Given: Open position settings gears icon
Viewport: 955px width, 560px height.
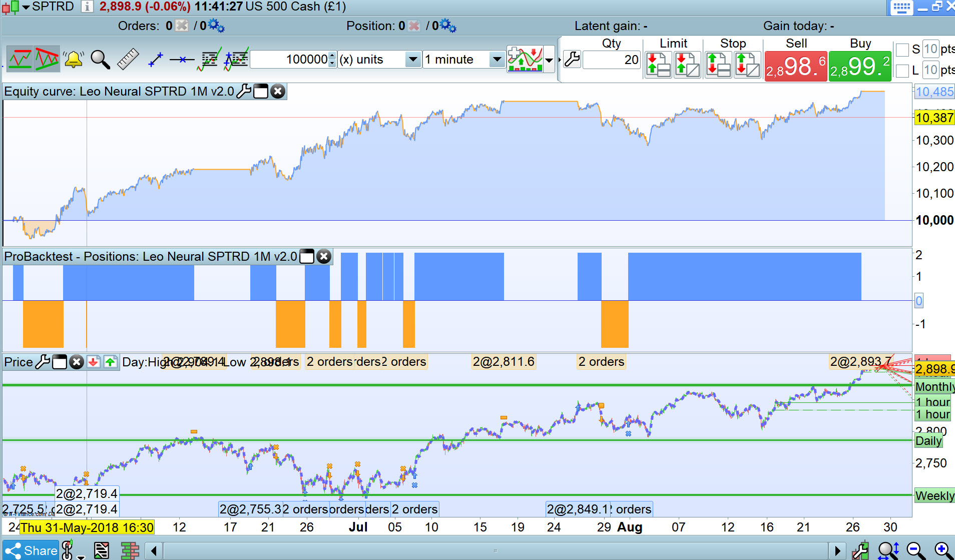Looking at the screenshot, I should click(448, 26).
